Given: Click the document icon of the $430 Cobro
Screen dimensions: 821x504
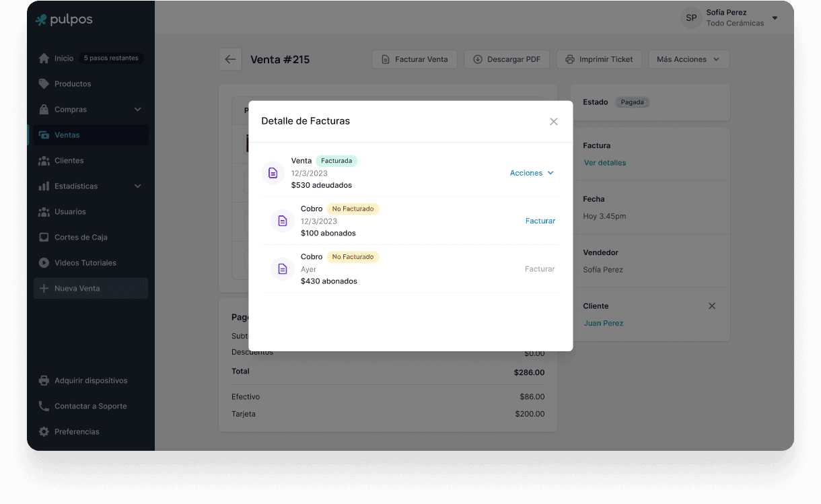Looking at the screenshot, I should click(x=283, y=268).
